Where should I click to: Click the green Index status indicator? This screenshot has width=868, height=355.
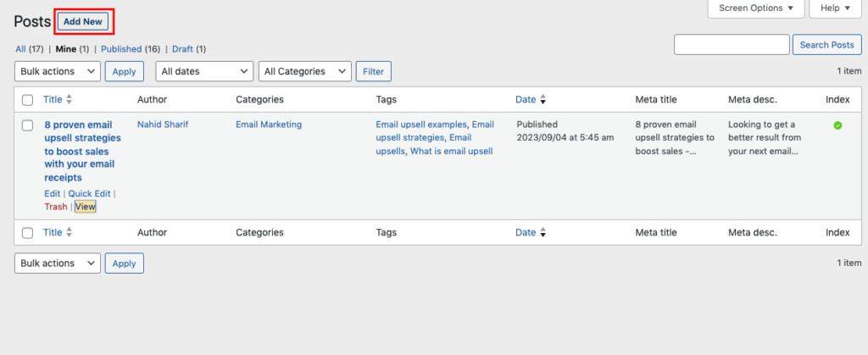[x=837, y=125]
